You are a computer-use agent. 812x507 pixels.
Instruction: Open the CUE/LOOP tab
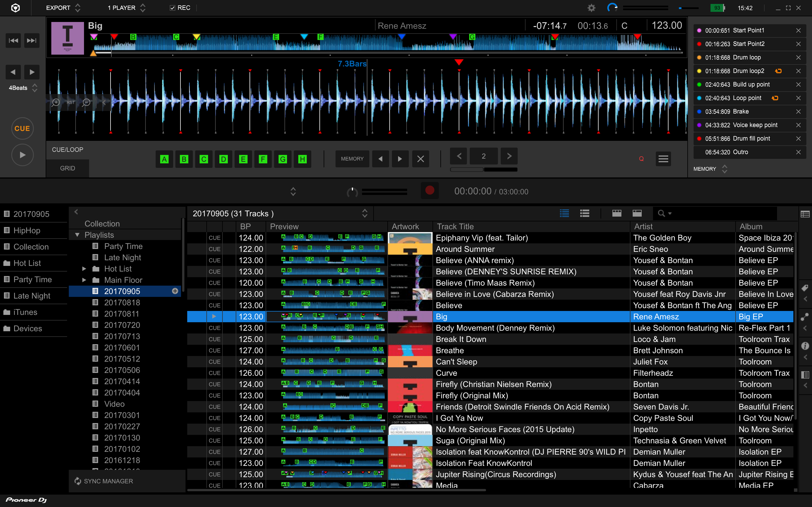click(67, 150)
